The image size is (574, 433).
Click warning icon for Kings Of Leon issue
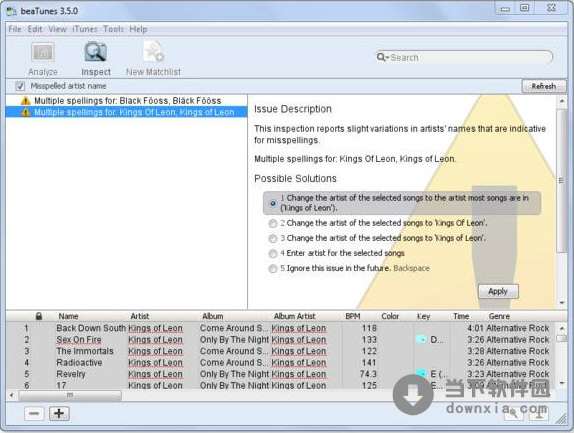pyautogui.click(x=26, y=112)
